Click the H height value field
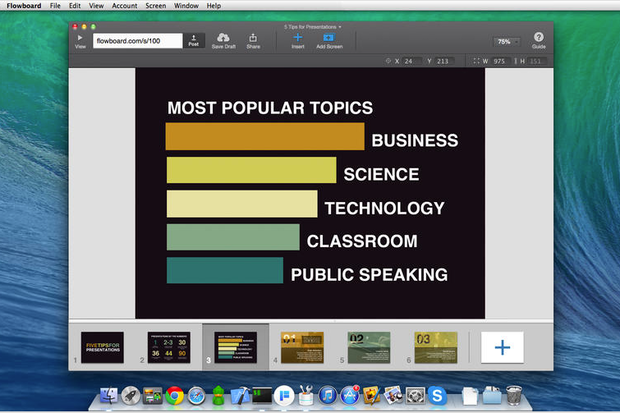 point(537,61)
